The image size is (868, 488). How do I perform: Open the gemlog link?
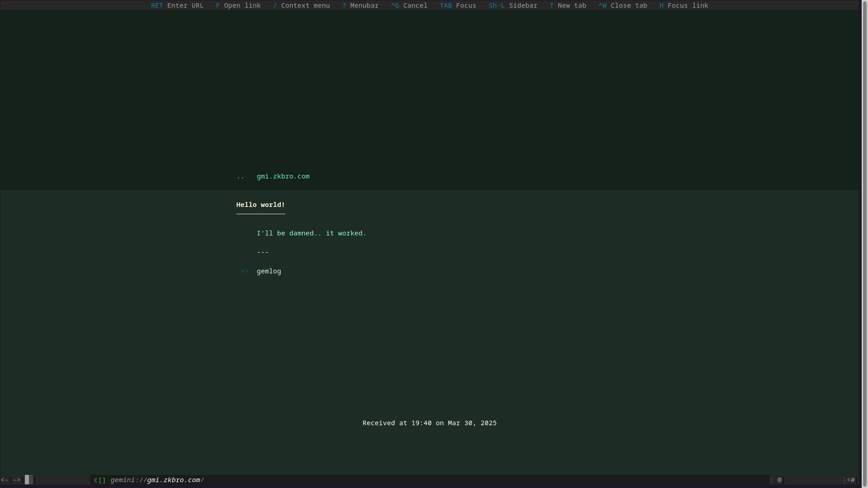tap(269, 271)
